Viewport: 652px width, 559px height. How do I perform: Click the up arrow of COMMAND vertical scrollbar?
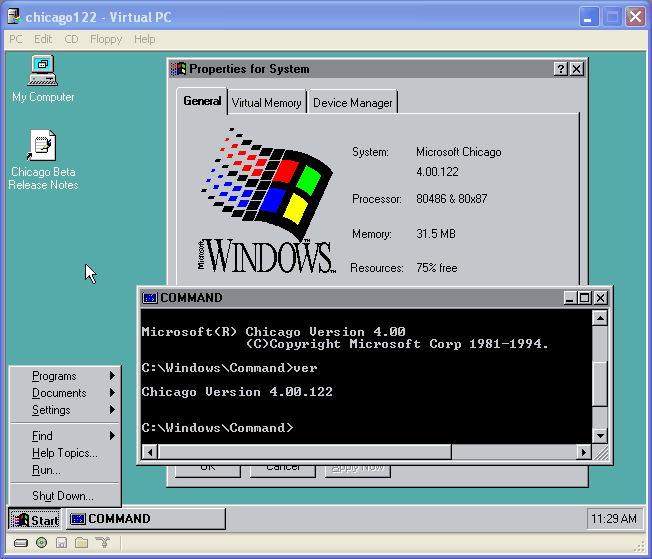click(x=600, y=318)
